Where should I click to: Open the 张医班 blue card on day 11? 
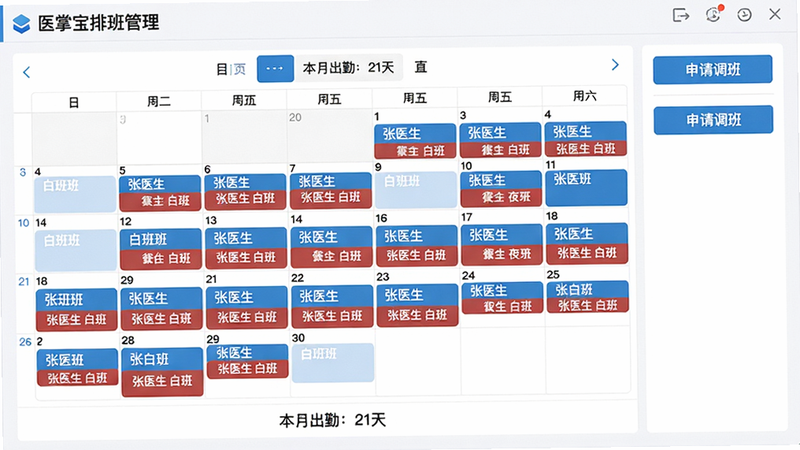[586, 187]
